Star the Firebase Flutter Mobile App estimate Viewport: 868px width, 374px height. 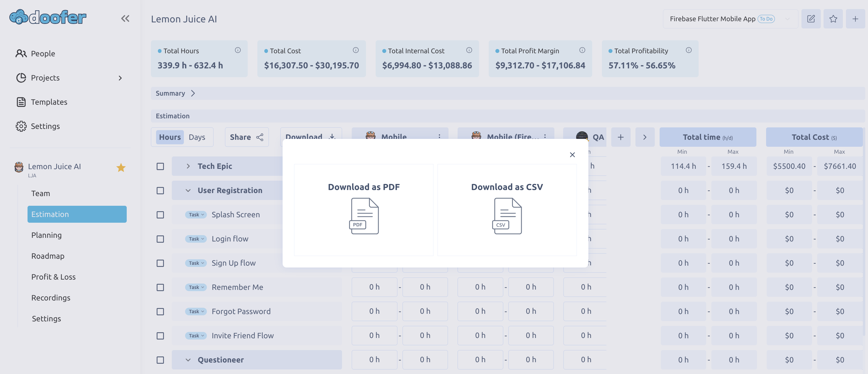click(833, 19)
